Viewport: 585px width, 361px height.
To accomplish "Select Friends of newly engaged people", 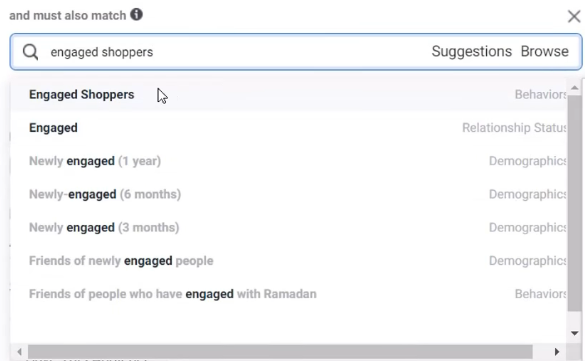I will click(x=288, y=261).
